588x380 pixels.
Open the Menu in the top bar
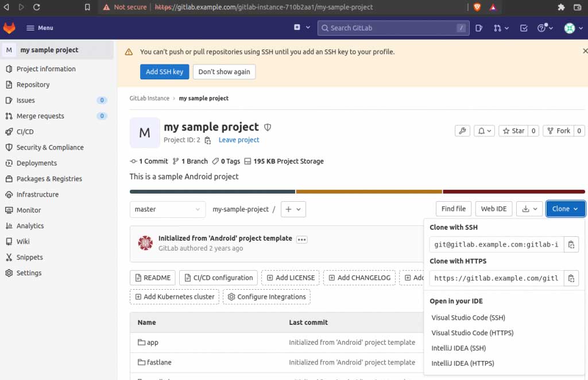pos(38,27)
